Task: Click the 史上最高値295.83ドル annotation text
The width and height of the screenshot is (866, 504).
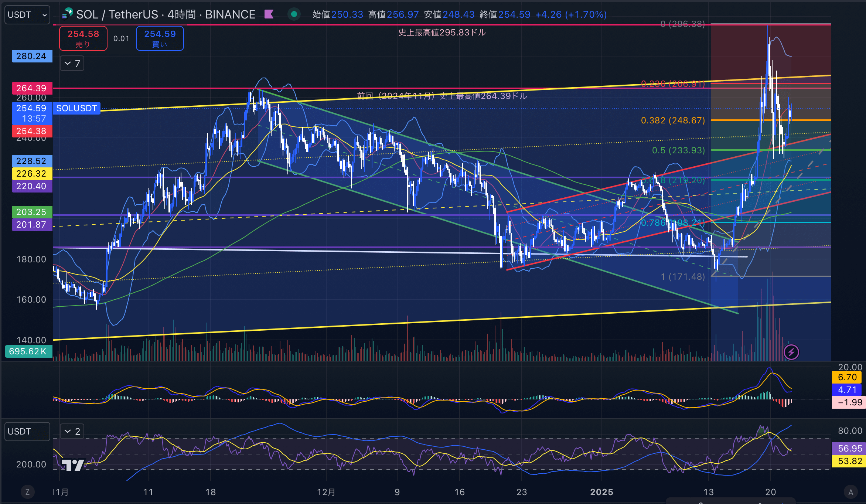Action: point(442,33)
